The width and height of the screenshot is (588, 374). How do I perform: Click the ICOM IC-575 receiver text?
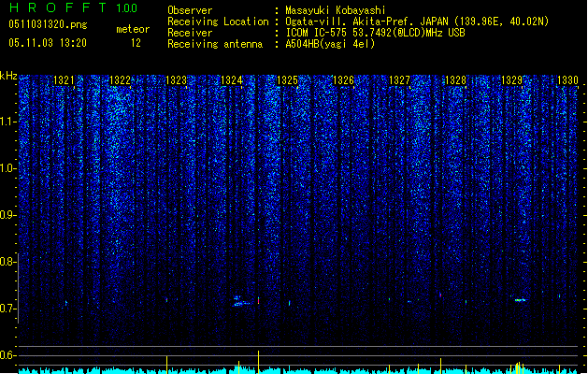(x=375, y=33)
